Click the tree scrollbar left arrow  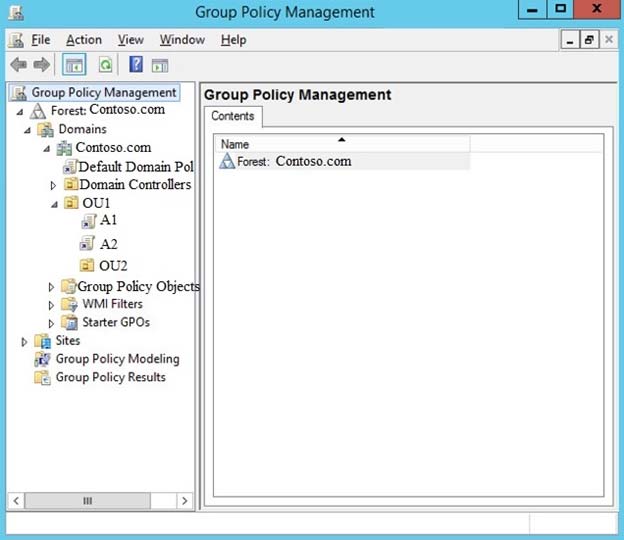pos(16,501)
